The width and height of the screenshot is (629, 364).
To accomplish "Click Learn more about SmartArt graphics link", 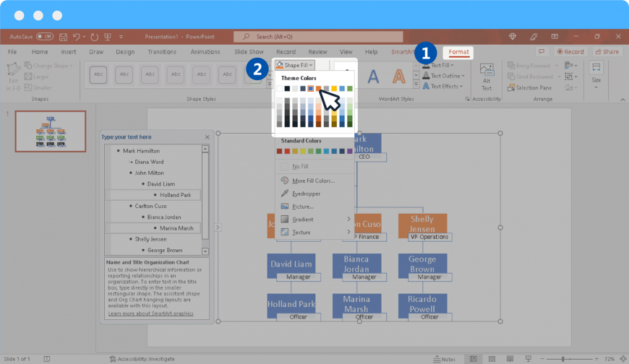I will [x=150, y=313].
